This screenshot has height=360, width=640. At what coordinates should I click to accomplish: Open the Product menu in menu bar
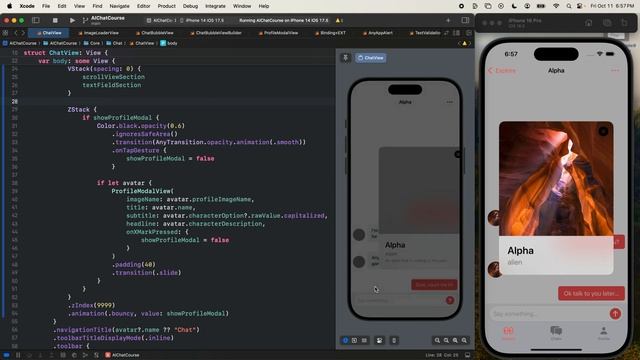click(167, 6)
